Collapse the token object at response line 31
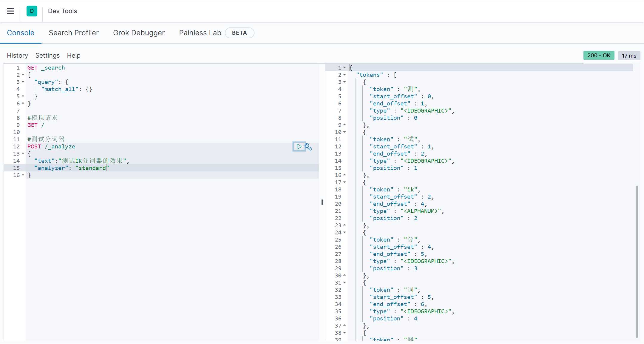The image size is (644, 344). (x=345, y=283)
